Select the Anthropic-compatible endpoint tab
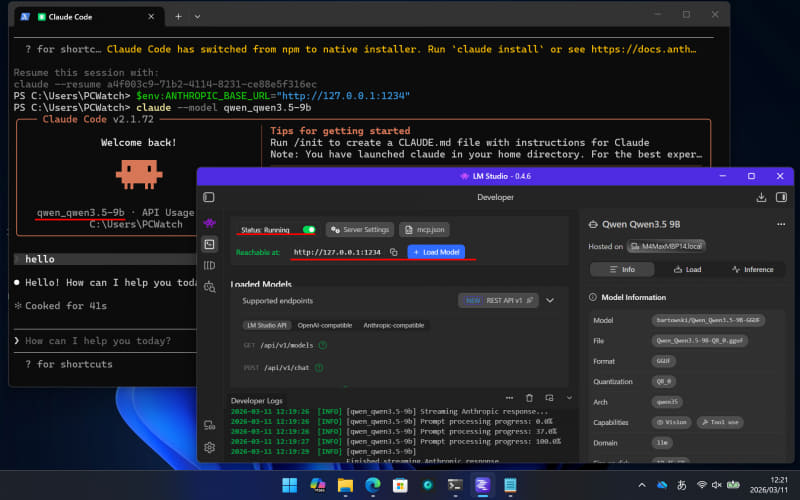 (x=393, y=326)
